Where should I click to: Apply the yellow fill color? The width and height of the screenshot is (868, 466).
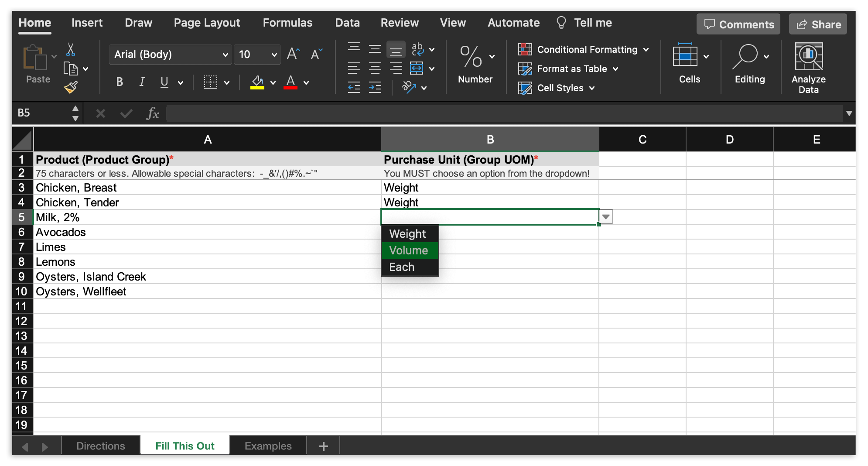(x=257, y=82)
